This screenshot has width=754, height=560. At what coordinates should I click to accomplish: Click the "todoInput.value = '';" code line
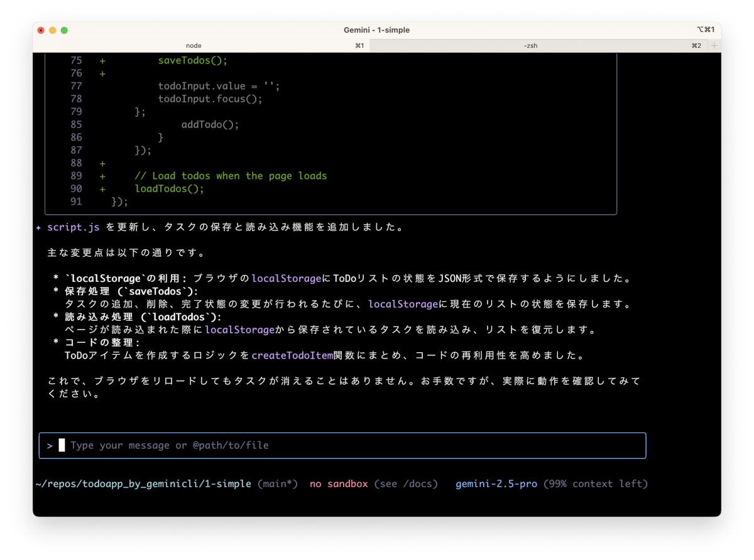pos(219,86)
